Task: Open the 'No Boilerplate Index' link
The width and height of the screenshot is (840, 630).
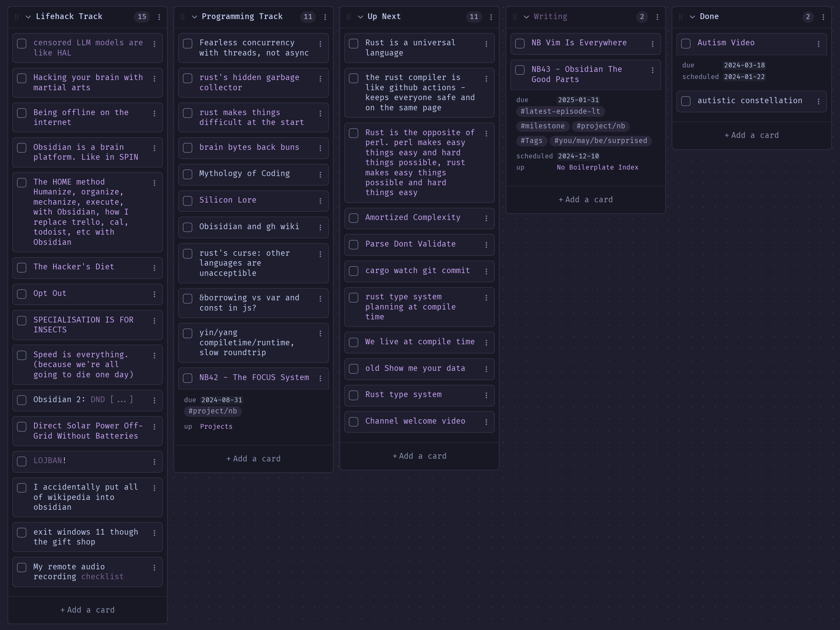Action: tap(597, 167)
